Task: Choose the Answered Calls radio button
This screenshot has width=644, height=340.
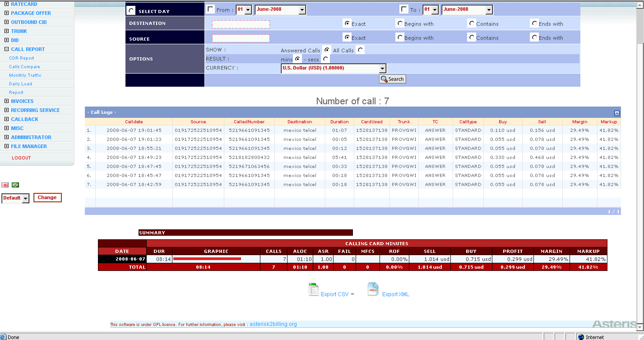Action: pos(327,50)
